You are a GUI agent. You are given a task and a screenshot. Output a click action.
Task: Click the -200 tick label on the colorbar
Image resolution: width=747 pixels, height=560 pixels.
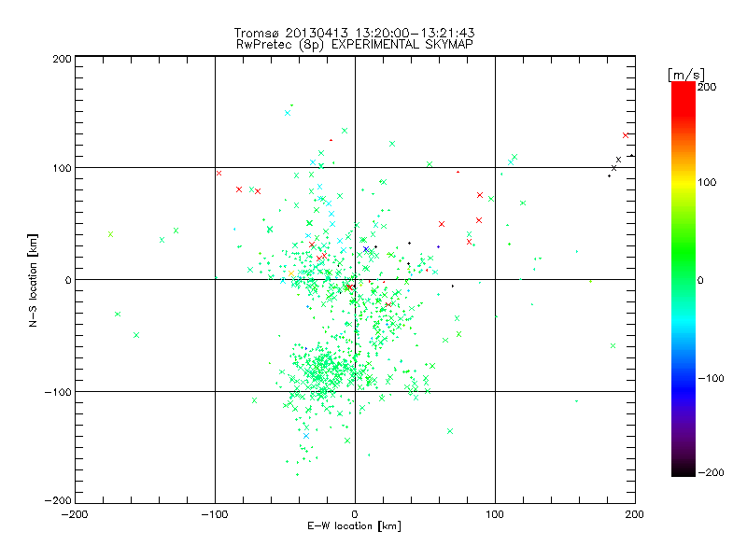711,472
